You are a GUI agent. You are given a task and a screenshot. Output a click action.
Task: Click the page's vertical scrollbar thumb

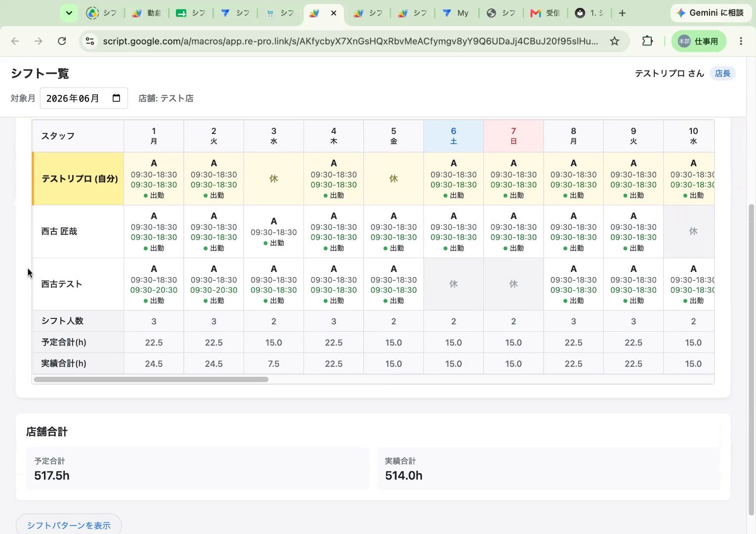pos(752,359)
